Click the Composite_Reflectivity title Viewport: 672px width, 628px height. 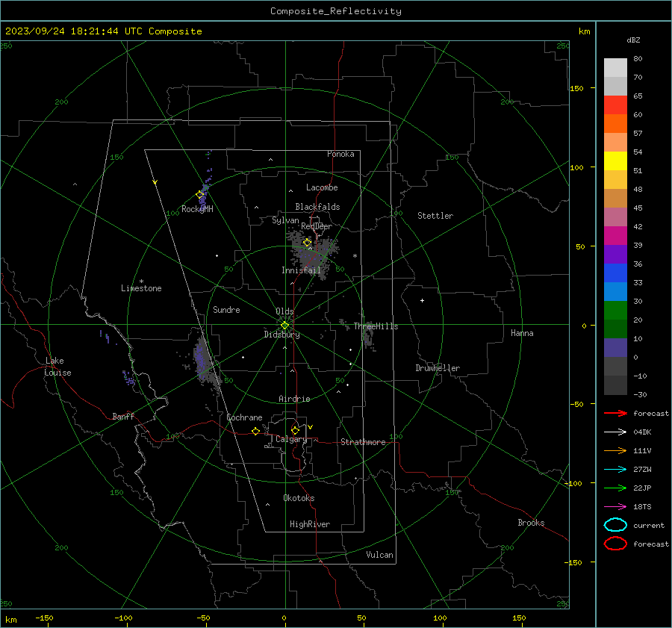[336, 11]
